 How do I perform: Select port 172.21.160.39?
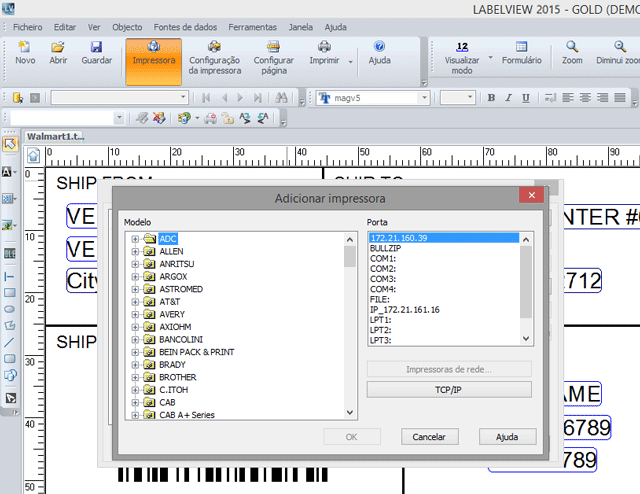pos(444,238)
